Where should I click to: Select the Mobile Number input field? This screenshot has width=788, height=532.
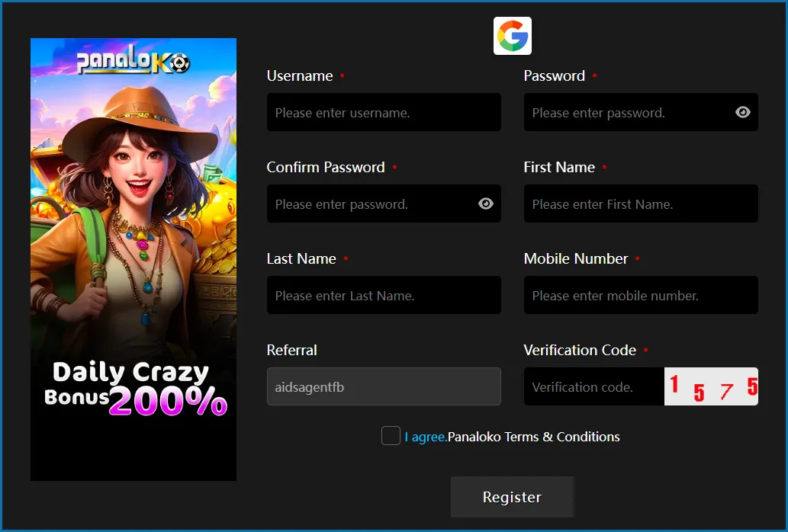point(641,295)
